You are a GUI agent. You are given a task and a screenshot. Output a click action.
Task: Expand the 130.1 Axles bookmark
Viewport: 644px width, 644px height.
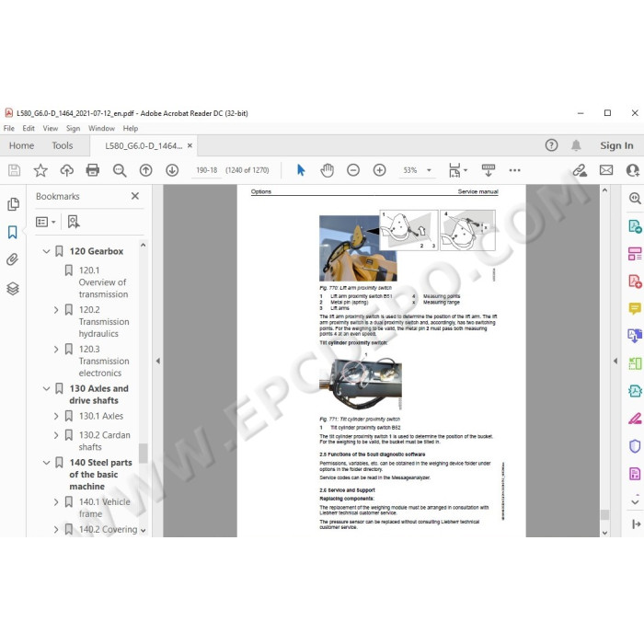tap(56, 416)
